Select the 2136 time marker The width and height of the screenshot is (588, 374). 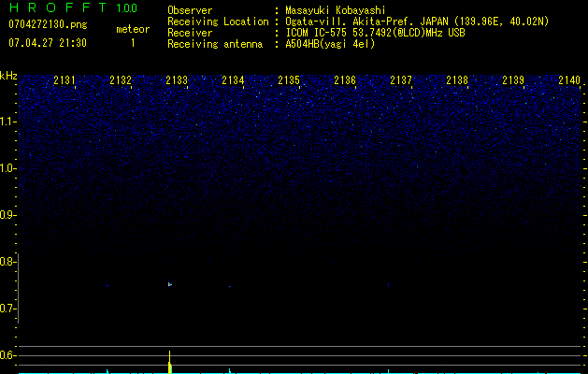pyautogui.click(x=345, y=81)
